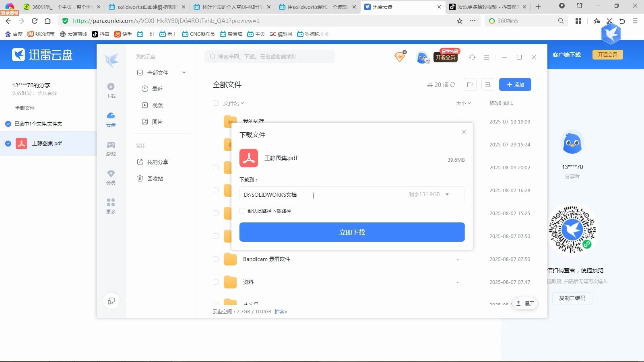Click the 立即下载 button to start downloading

click(x=352, y=232)
